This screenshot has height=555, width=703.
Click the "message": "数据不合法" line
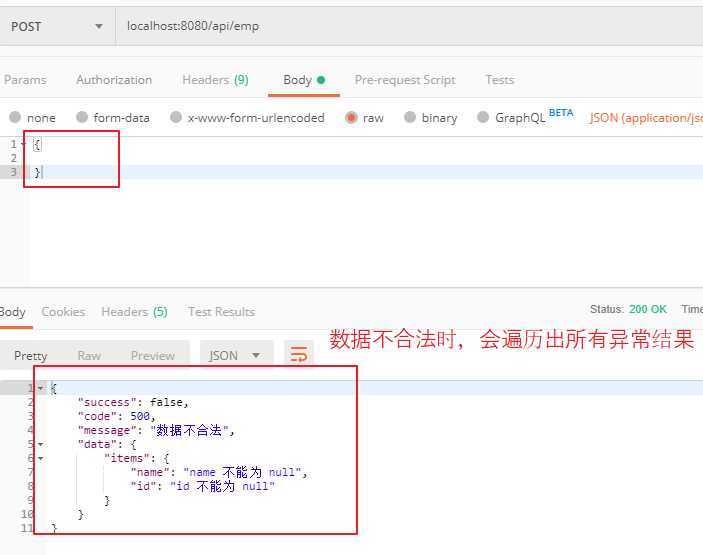[156, 430]
